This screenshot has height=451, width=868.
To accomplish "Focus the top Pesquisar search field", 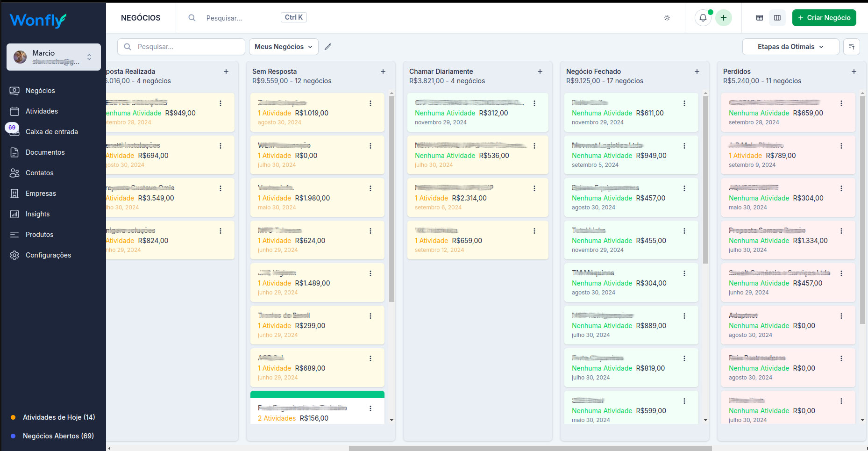I will 241,18.
